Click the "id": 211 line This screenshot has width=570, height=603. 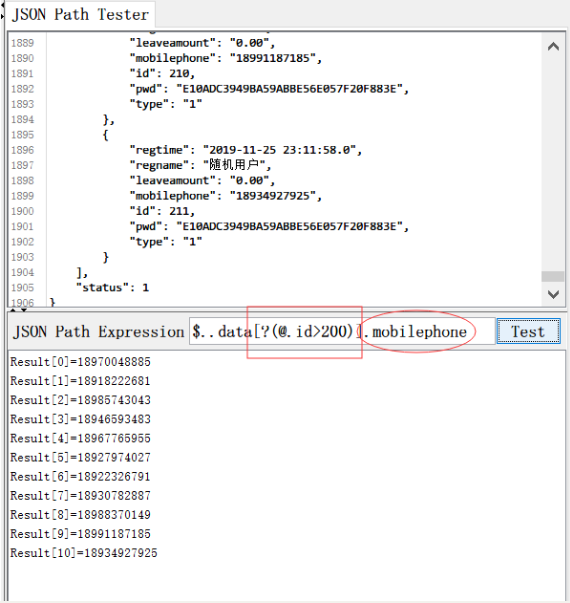point(162,211)
